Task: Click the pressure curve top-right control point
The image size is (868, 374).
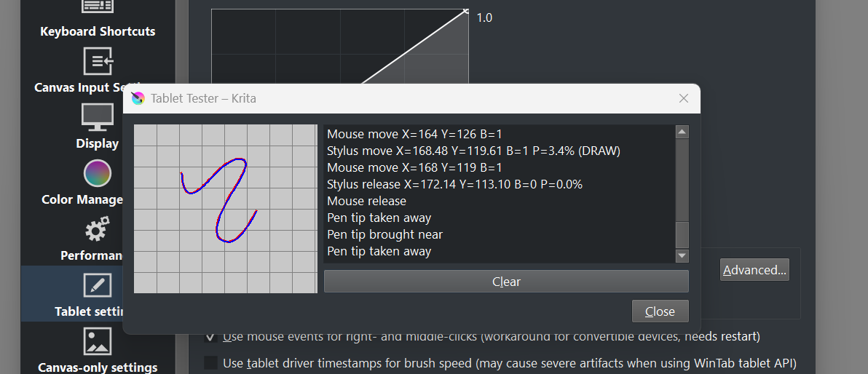Action: click(465, 11)
